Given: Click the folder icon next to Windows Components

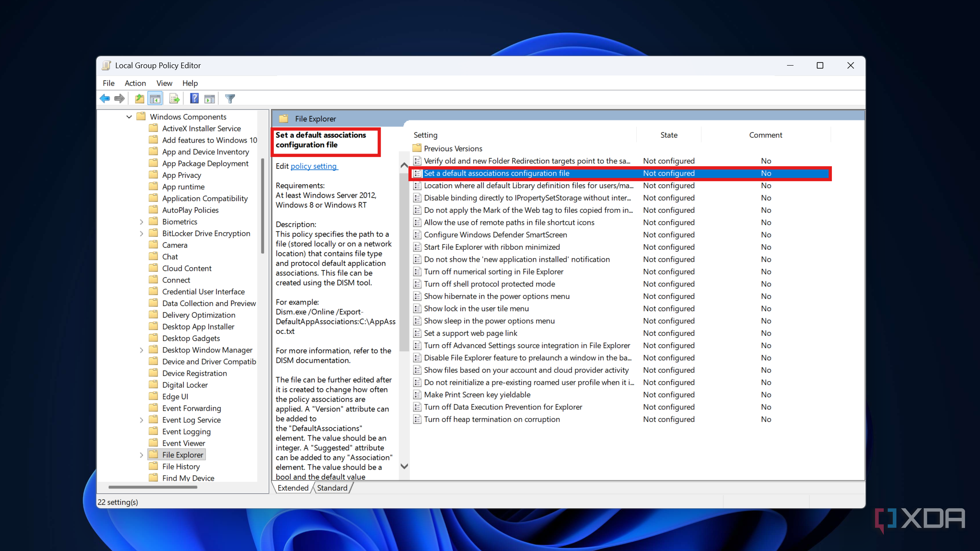Looking at the screenshot, I should [141, 116].
